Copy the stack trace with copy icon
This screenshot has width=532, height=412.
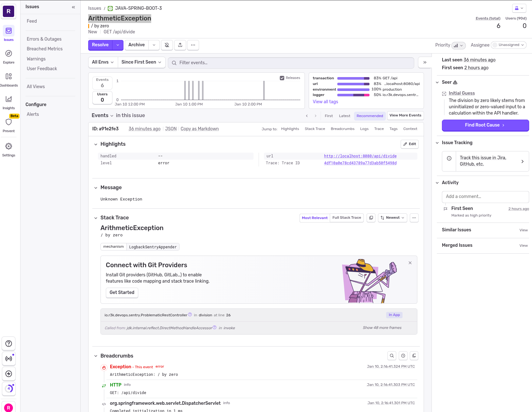click(x=371, y=218)
